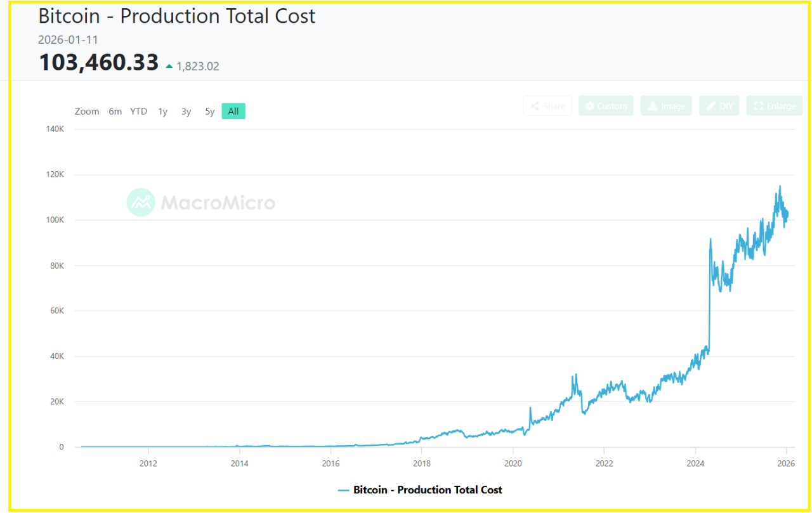
Task: Click the 2024 label on the x-axis
Action: coord(695,464)
